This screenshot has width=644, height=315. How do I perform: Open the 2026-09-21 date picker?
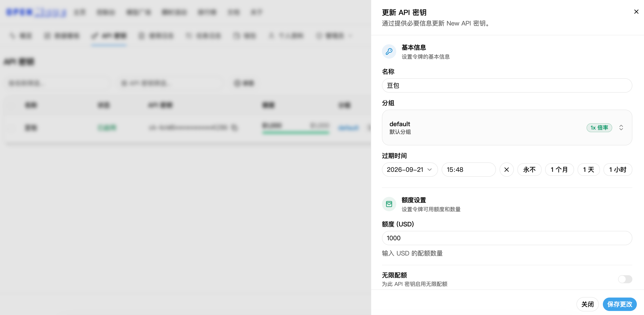coord(409,170)
